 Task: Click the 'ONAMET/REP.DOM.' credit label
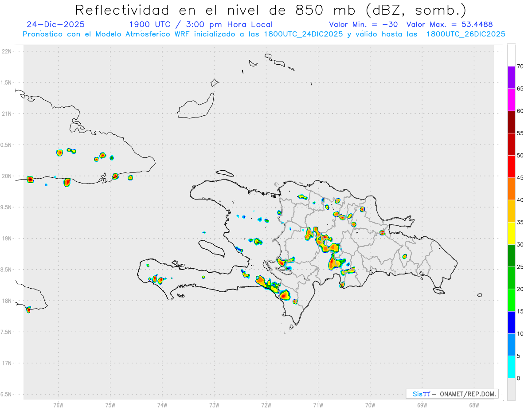pyautogui.click(x=467, y=394)
